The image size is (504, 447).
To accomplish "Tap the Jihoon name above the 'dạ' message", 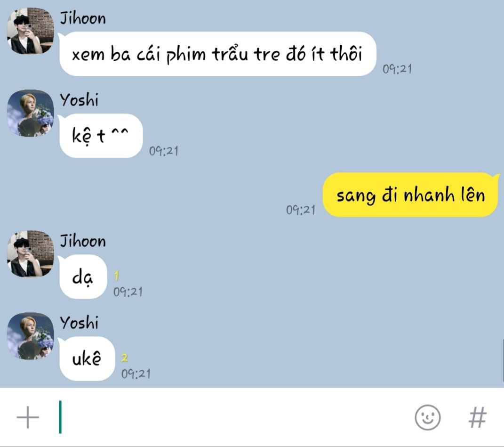I will point(83,241).
